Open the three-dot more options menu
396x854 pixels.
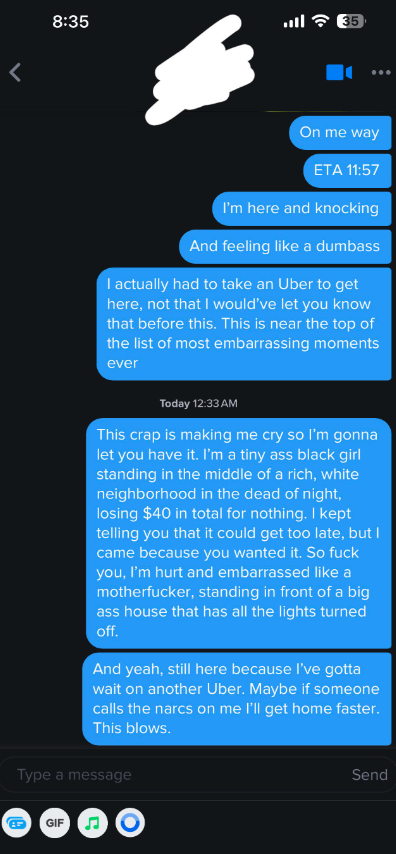point(380,72)
